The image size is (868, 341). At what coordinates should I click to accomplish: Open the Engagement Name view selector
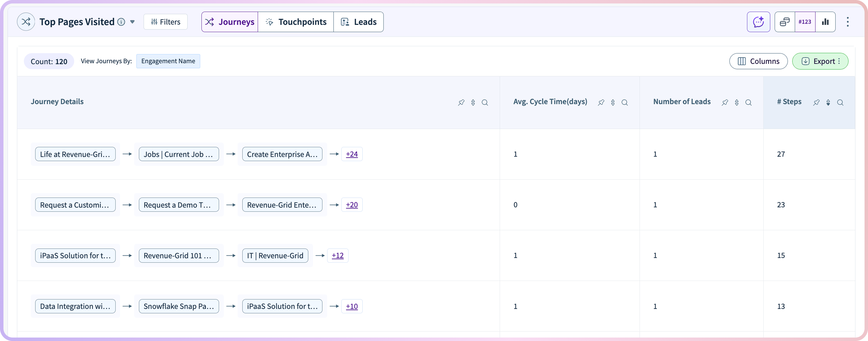pos(168,61)
